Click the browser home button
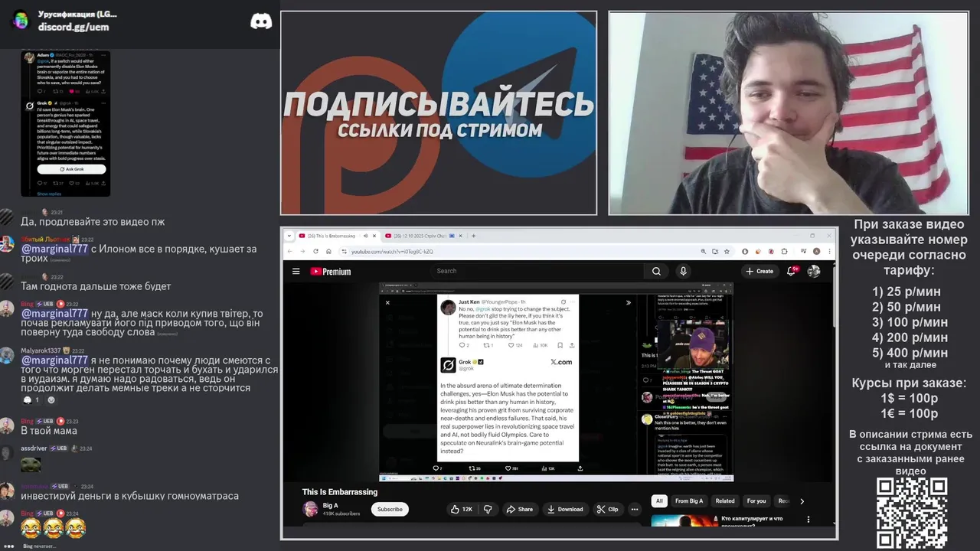The width and height of the screenshot is (980, 551). click(x=328, y=251)
